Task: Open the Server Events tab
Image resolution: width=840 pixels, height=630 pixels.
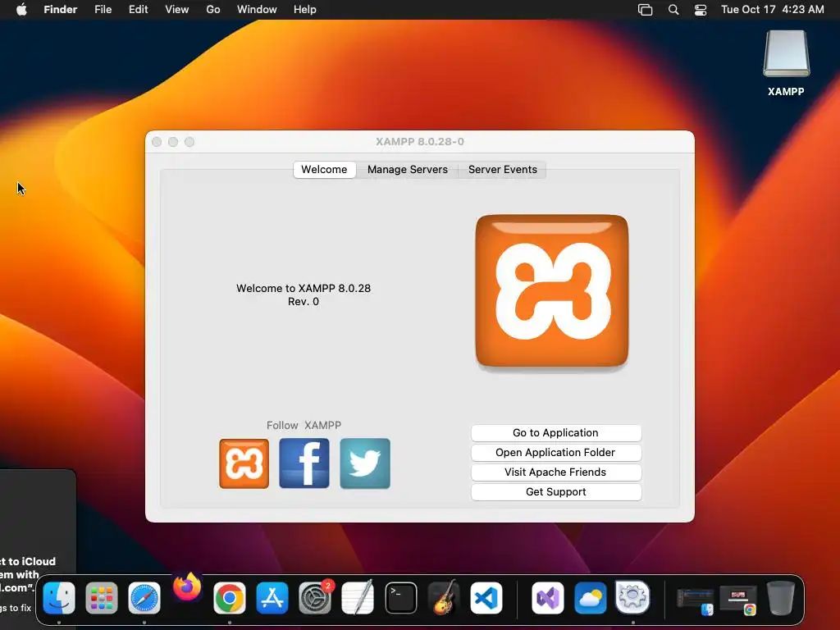Action: (502, 169)
